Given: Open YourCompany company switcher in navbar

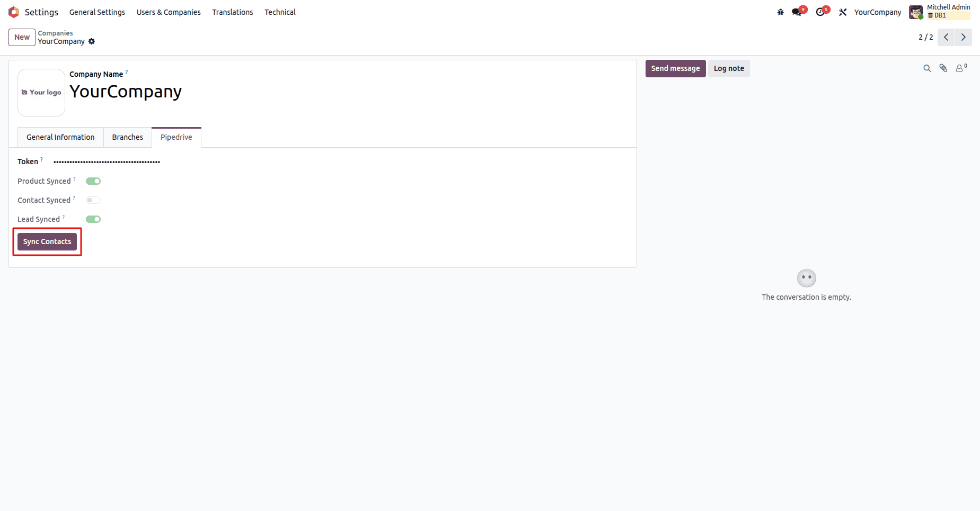Looking at the screenshot, I should click(878, 12).
